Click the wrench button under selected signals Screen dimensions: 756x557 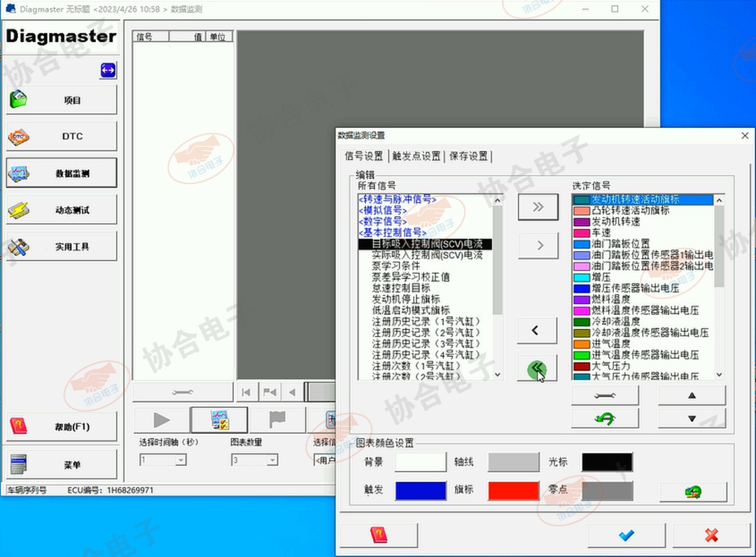605,395
